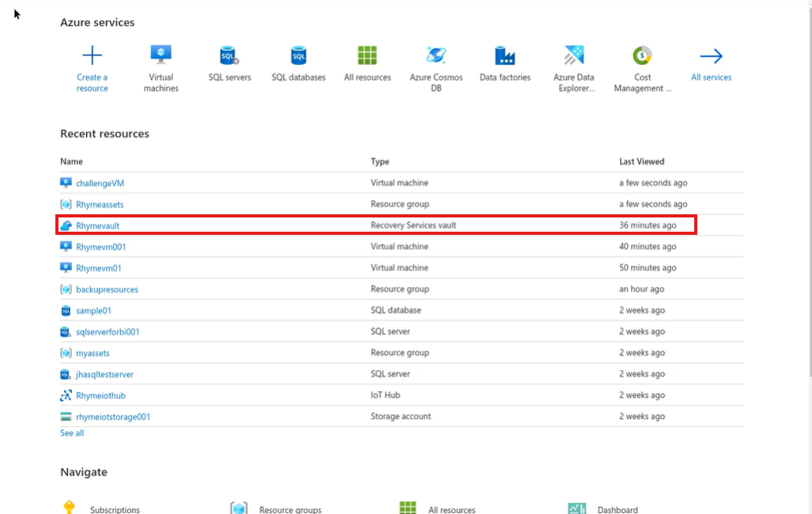Open the Data factories icon

[505, 55]
